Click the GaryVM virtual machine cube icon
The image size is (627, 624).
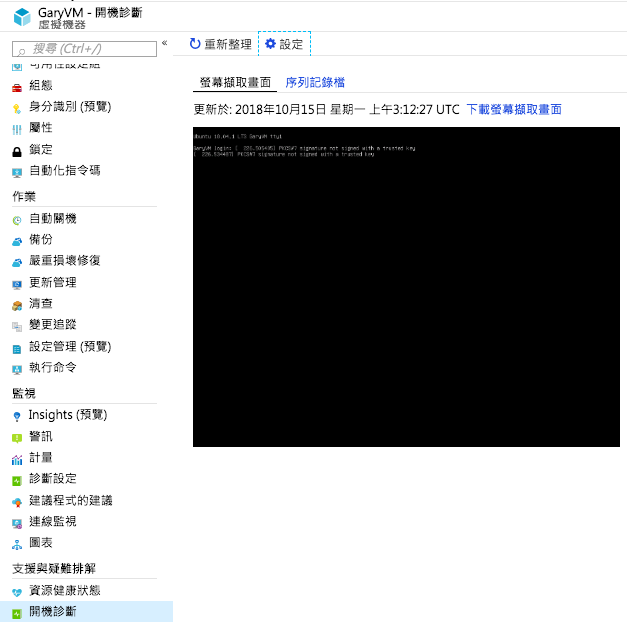pyautogui.click(x=22, y=17)
